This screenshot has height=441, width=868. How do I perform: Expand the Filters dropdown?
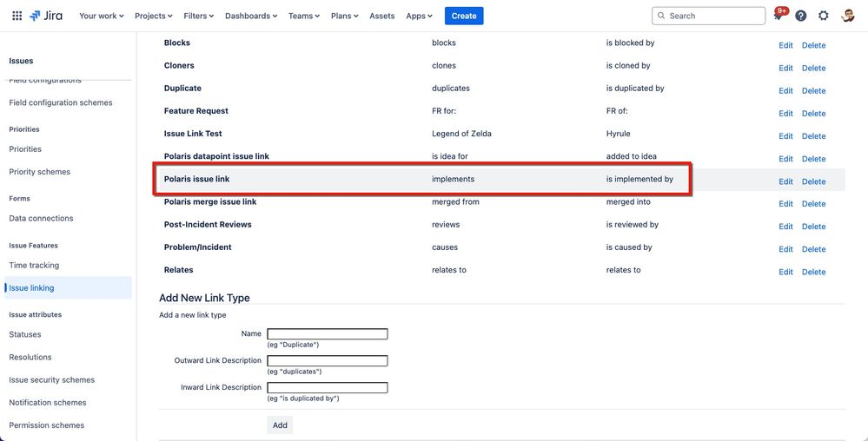(197, 16)
